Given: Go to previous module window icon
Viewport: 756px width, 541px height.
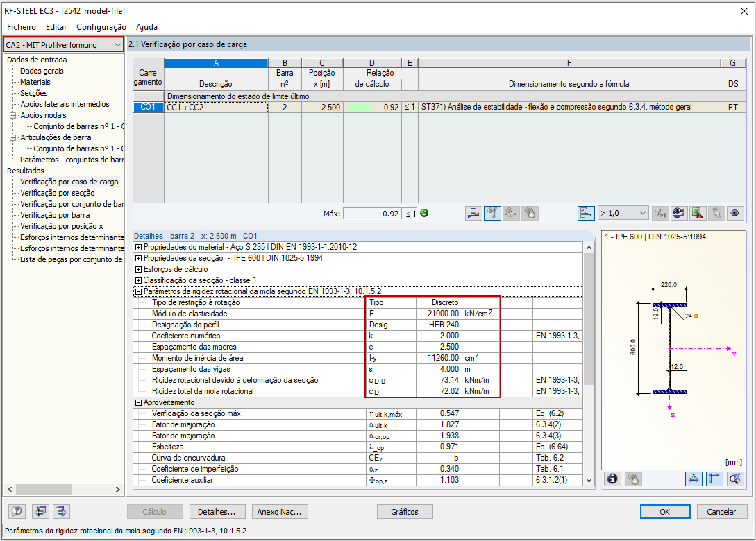Looking at the screenshot, I should click(x=40, y=511).
